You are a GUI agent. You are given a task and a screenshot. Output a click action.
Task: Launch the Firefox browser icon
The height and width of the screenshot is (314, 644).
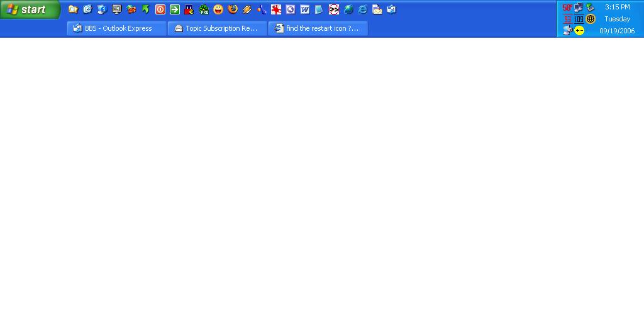(233, 9)
